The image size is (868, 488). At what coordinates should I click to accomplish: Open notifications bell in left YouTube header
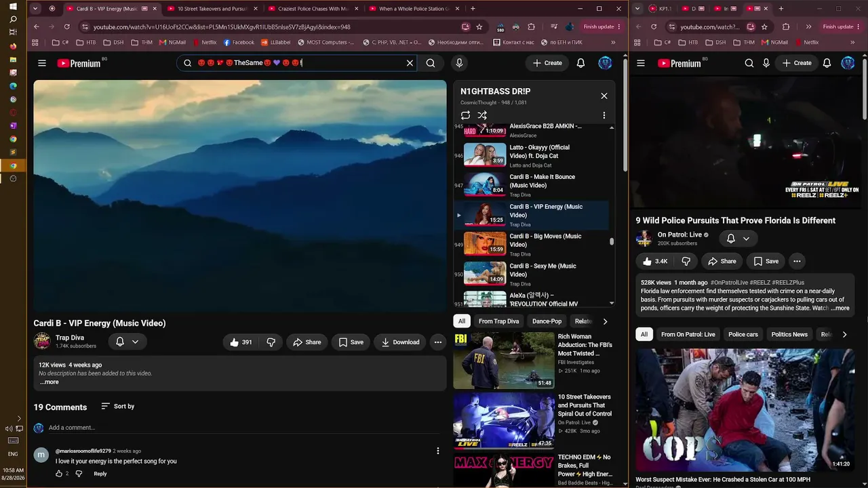tap(580, 63)
